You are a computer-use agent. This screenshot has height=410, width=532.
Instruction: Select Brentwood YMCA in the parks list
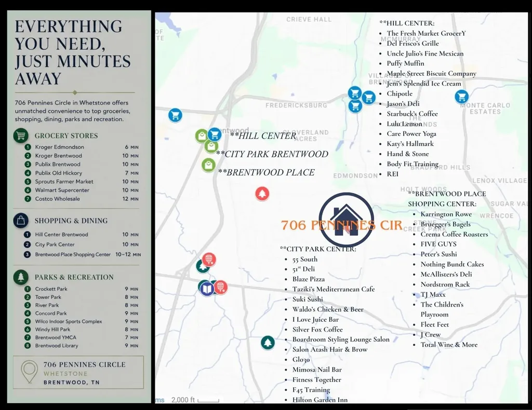click(x=56, y=337)
